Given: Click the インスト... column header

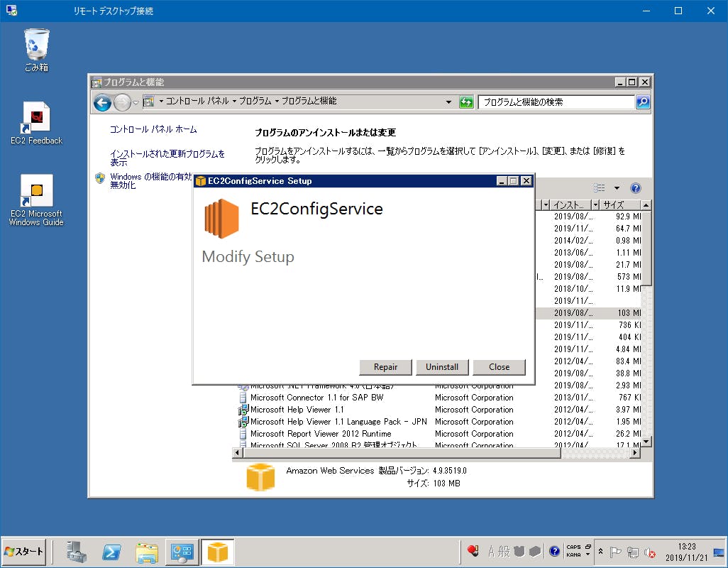Looking at the screenshot, I should pyautogui.click(x=570, y=204).
